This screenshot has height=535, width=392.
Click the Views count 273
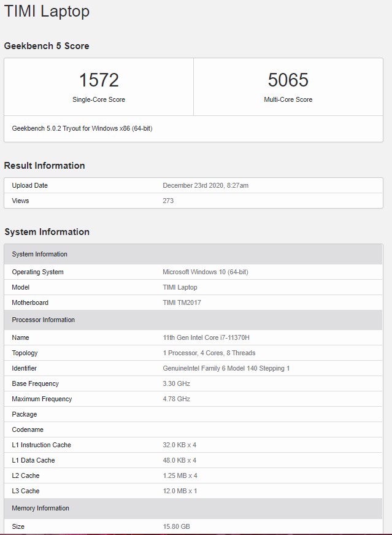click(168, 201)
